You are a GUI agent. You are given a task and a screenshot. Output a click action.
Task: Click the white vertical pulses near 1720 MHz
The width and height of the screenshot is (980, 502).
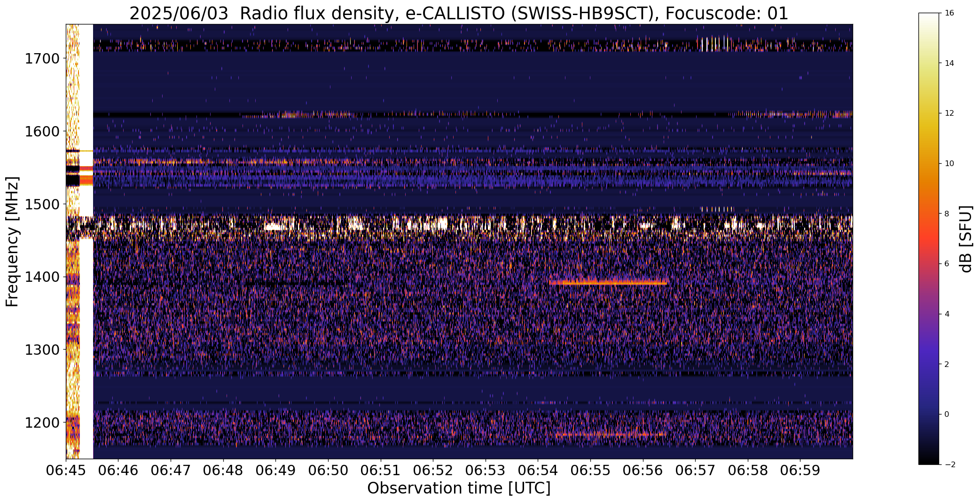point(715,44)
